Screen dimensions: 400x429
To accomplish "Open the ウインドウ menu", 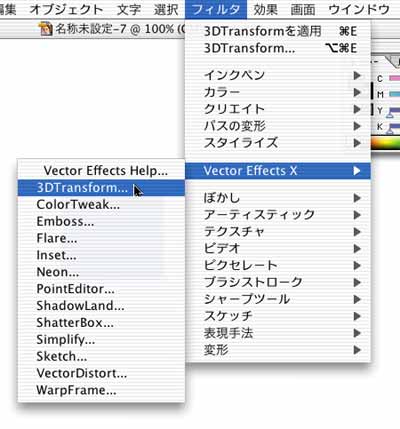I will click(359, 9).
